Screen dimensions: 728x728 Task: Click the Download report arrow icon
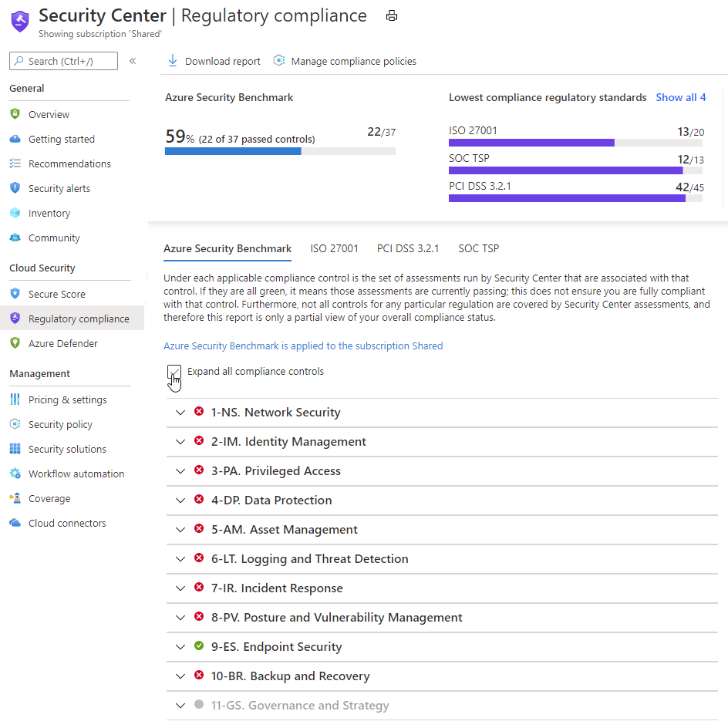coord(172,61)
